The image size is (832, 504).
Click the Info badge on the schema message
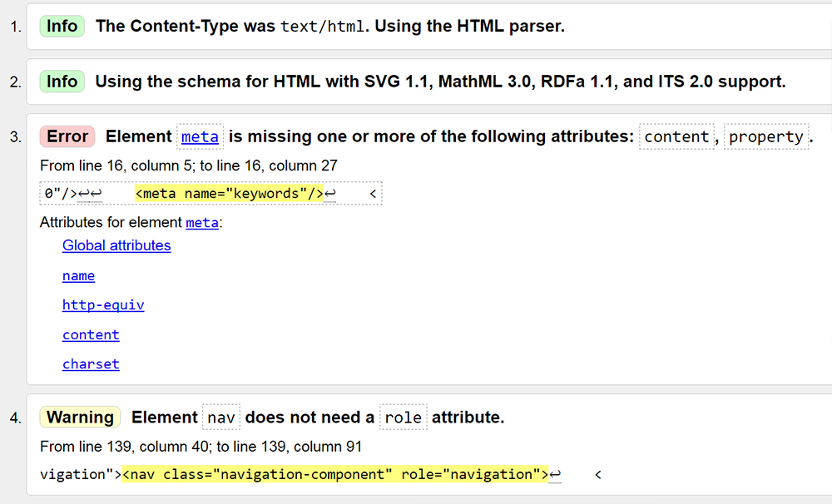pos(62,82)
